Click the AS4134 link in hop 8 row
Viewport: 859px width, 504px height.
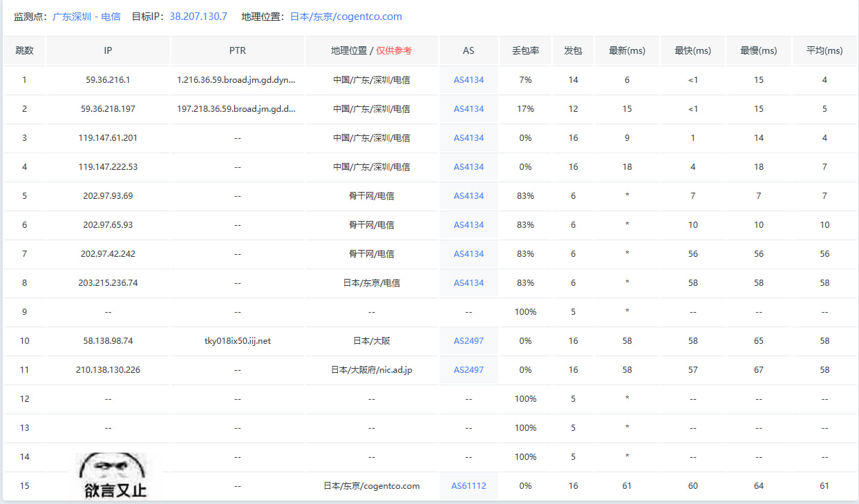(469, 283)
